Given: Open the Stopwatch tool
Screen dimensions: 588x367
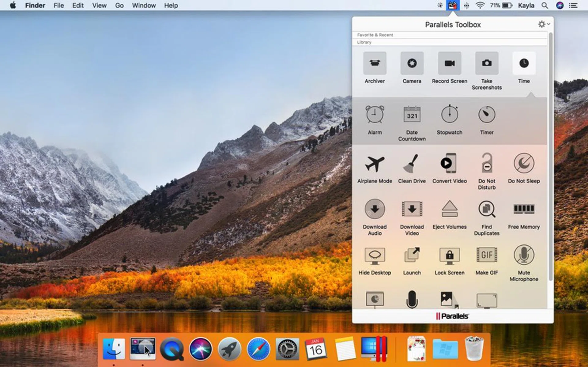Looking at the screenshot, I should point(449,115).
